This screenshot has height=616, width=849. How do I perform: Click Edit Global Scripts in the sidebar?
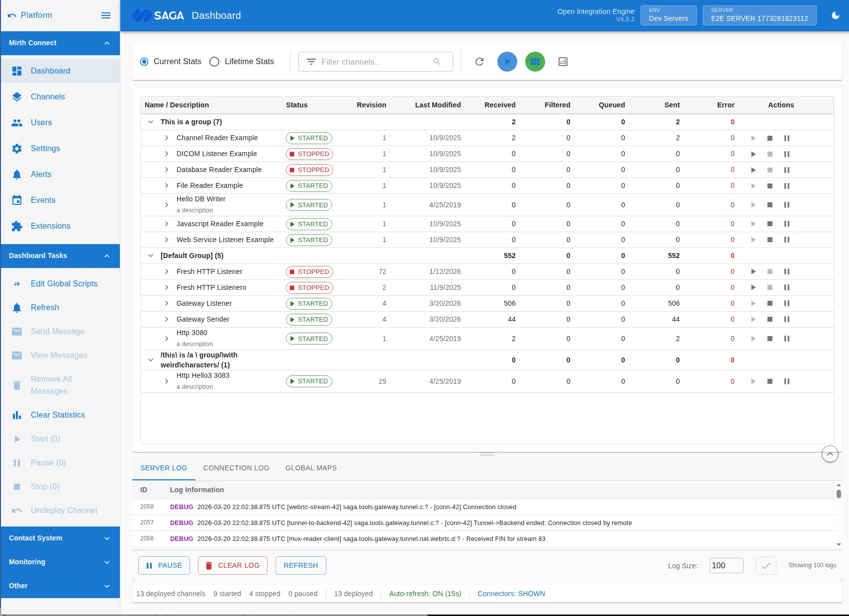[x=64, y=283]
